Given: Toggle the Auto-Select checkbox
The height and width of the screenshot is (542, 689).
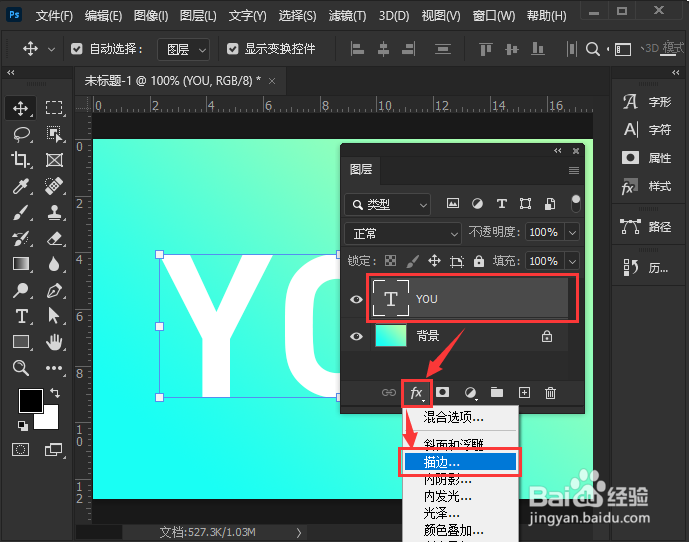Looking at the screenshot, I should pos(77,49).
